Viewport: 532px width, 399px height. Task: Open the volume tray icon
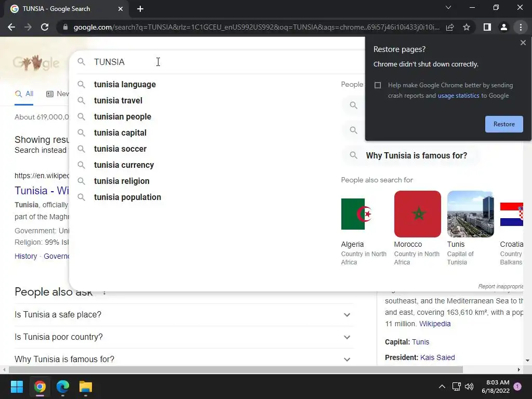click(x=469, y=387)
